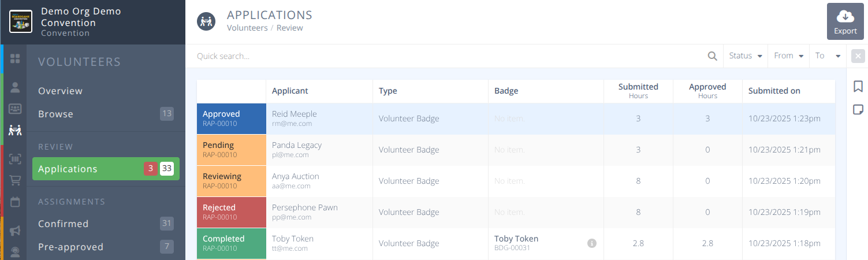
Task: Click Volunteer Badge type in Panda Legacy row
Action: click(x=409, y=150)
